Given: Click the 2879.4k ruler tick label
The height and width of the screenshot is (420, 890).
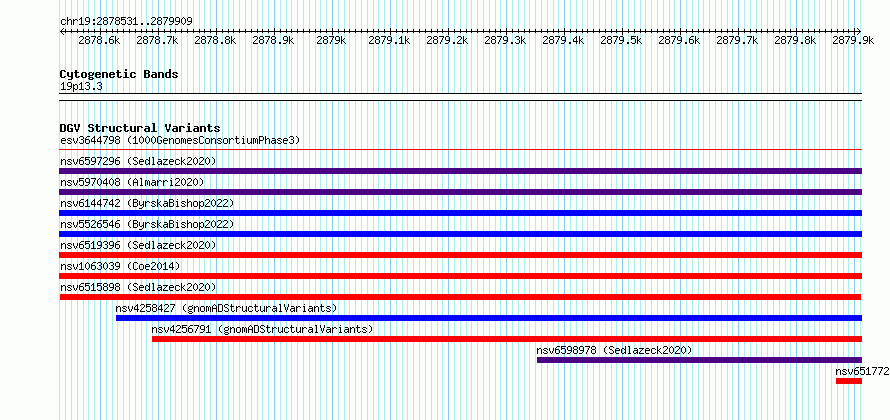Looking at the screenshot, I should click(563, 41).
